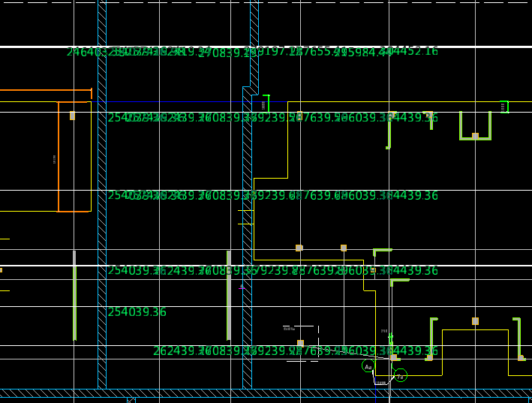
Task: Select the "304452.16" coordinate label at top
Action: [x=408, y=51]
